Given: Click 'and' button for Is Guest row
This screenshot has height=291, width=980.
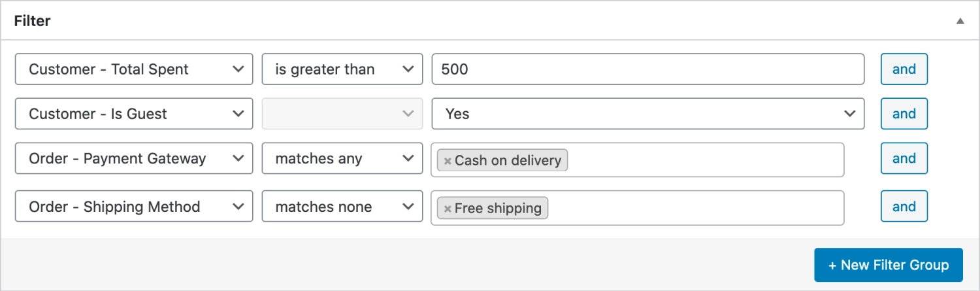Looking at the screenshot, I should coord(904,114).
